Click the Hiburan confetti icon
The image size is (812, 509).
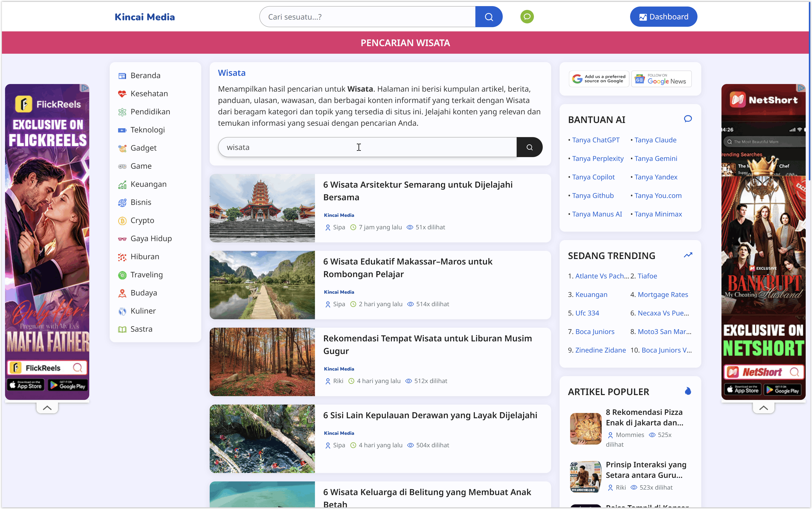(x=122, y=257)
